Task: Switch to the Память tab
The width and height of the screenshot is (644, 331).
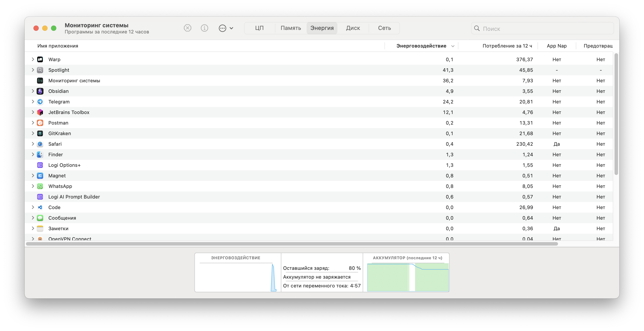Action: point(291,28)
